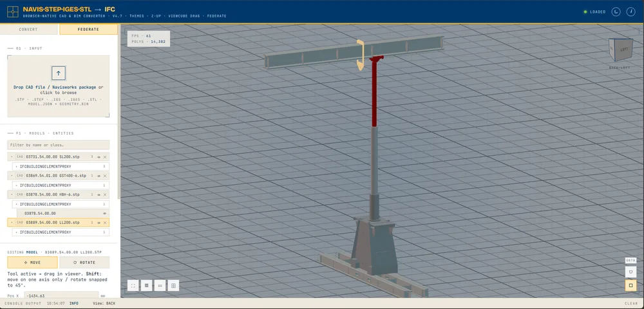Click the 10:54:07 console timestamp

click(x=55, y=304)
